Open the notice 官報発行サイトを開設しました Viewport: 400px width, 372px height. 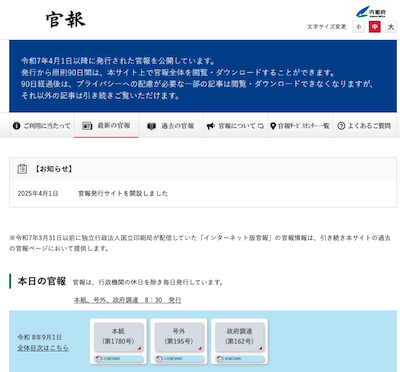pos(123,193)
